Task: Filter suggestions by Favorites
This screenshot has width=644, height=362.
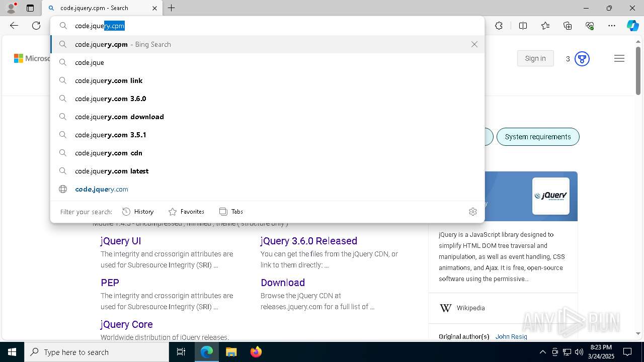Action: (x=186, y=212)
